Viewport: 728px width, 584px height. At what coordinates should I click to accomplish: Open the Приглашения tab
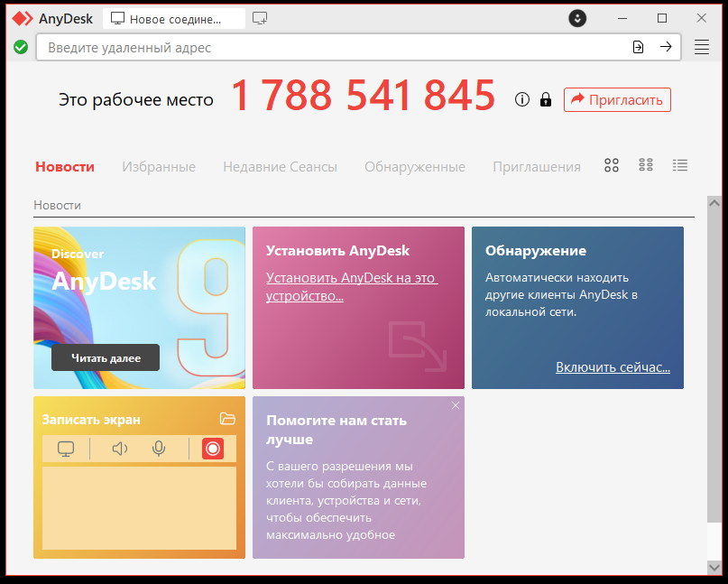click(537, 167)
